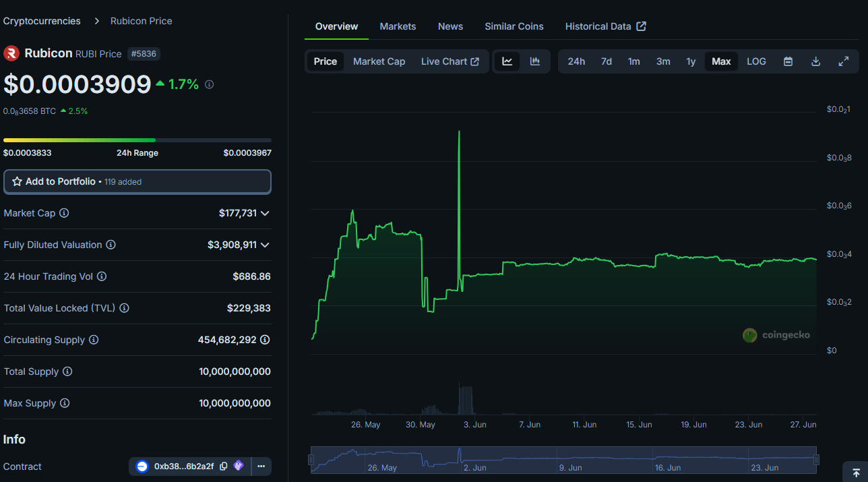Select the Max time range
Screen dimensions: 868x482
pos(721,61)
